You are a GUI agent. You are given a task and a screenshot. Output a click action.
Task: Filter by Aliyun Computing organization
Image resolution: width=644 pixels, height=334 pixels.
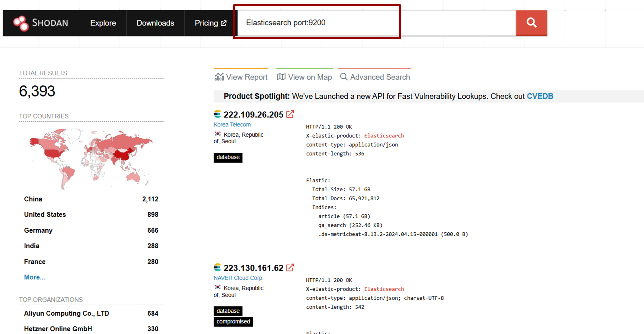pyautogui.click(x=66, y=313)
